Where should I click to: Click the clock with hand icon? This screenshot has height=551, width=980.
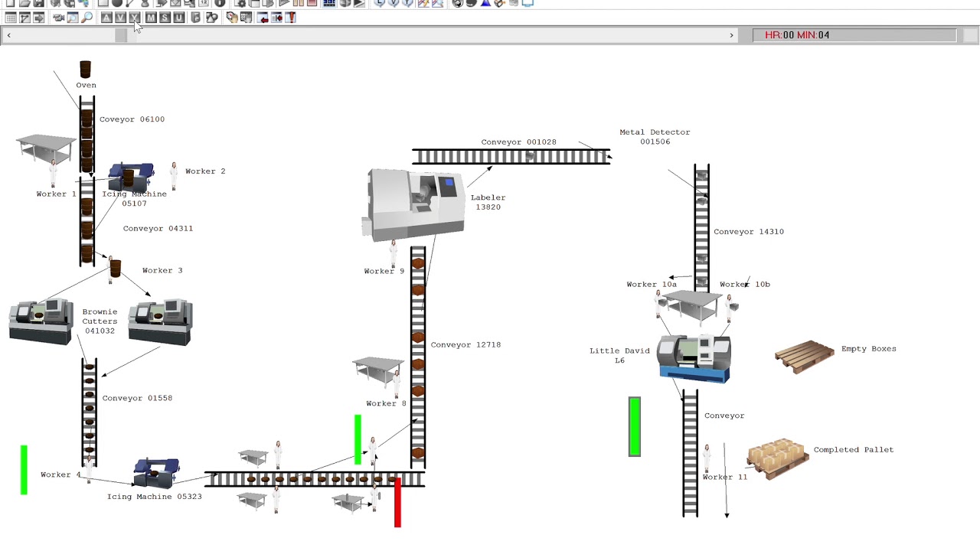pos(232,18)
